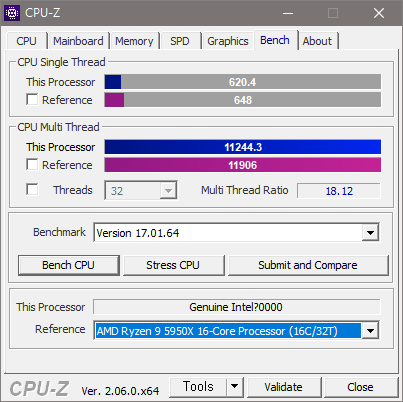Open the Mainboard tab
This screenshot has width=403, height=402.
78,41
